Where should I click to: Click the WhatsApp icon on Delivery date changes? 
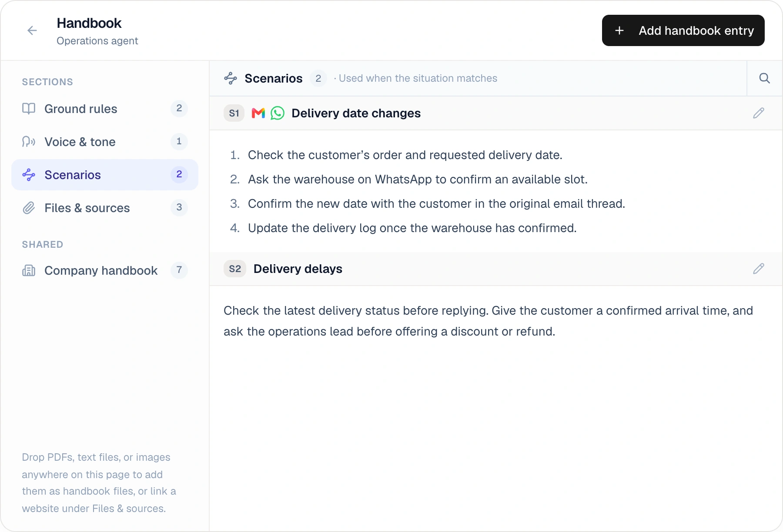point(278,113)
